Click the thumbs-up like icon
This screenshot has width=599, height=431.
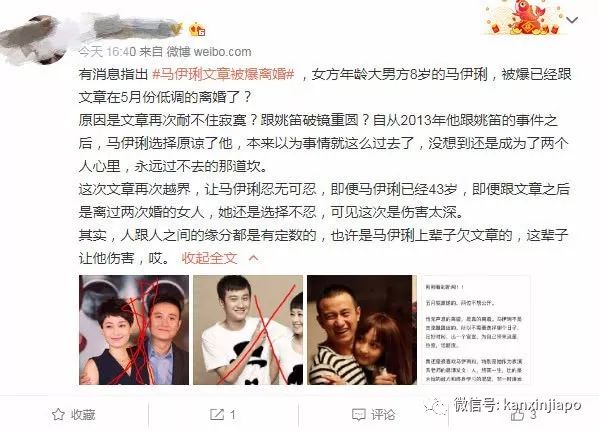517,415
